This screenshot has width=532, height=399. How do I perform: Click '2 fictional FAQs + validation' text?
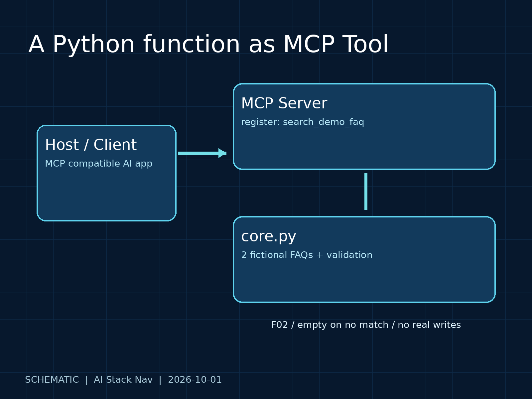[307, 255]
